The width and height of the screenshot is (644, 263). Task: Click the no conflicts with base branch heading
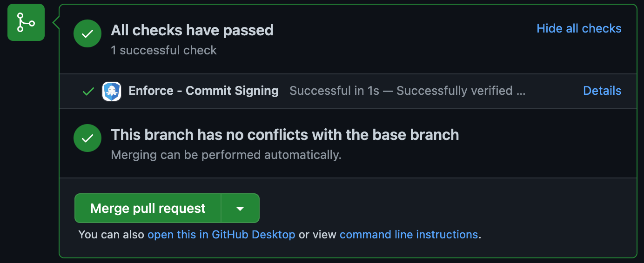[x=285, y=135]
